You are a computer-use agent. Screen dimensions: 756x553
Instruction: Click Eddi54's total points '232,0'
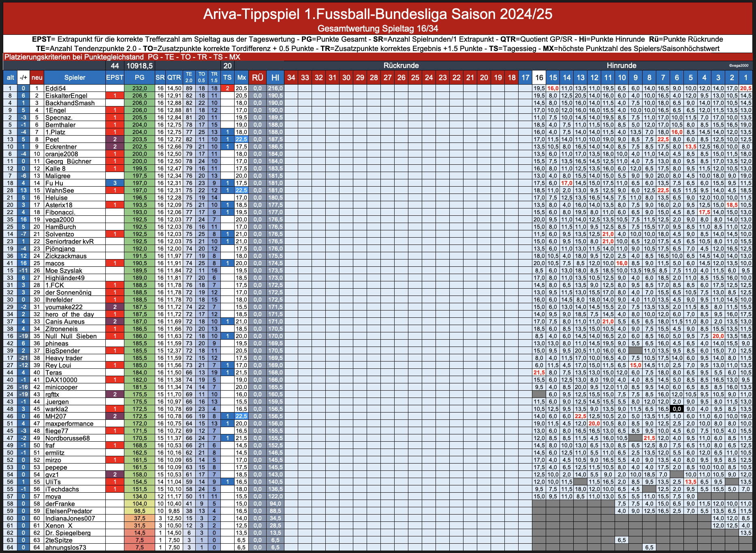(x=139, y=88)
